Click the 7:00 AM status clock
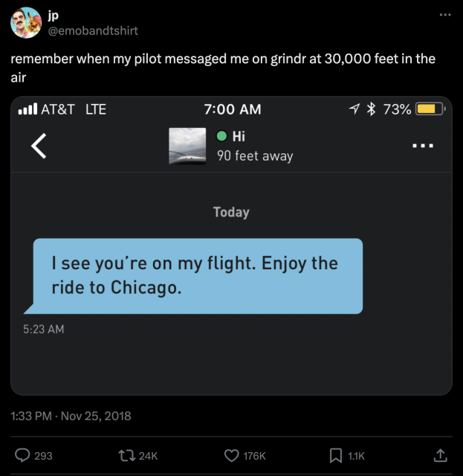 [232, 109]
